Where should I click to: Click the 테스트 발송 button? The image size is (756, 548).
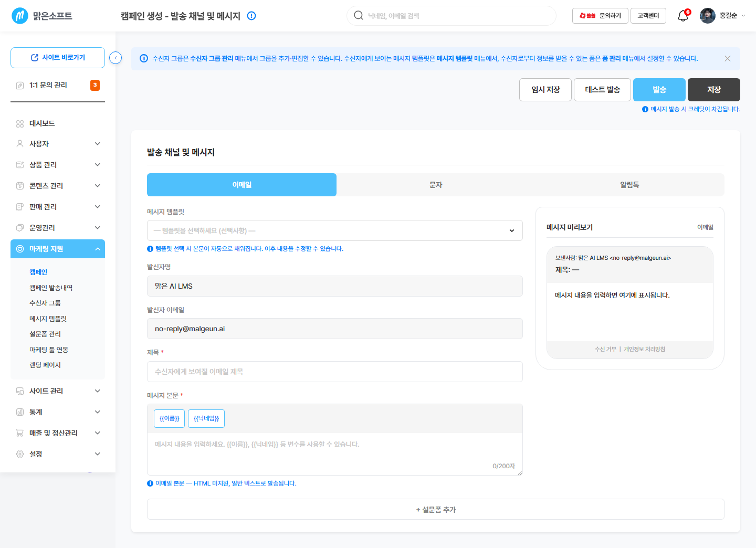[603, 90]
